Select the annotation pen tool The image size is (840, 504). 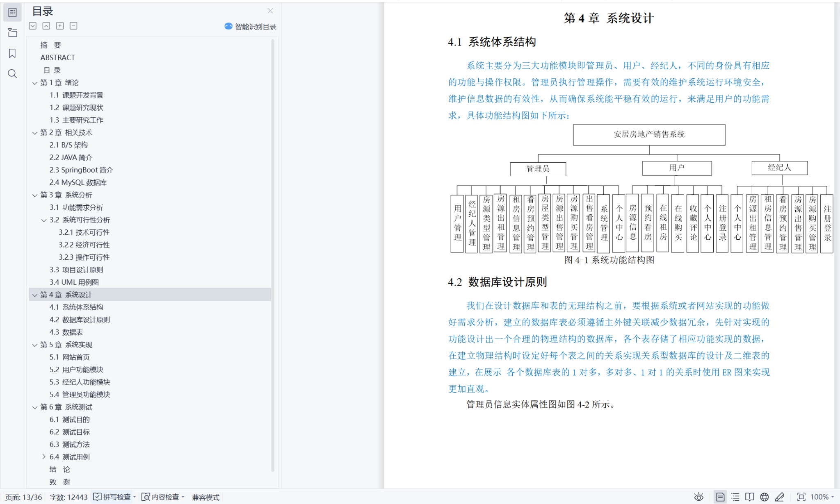[x=779, y=496]
